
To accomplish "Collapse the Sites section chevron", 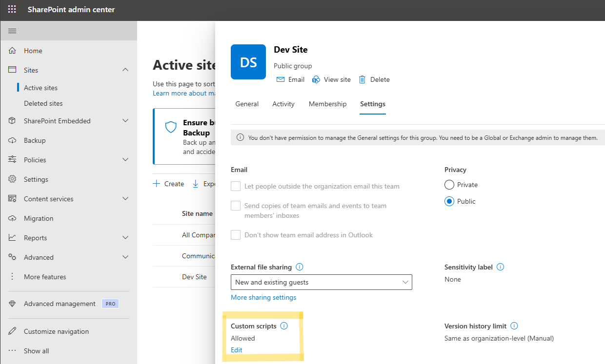I will (125, 70).
